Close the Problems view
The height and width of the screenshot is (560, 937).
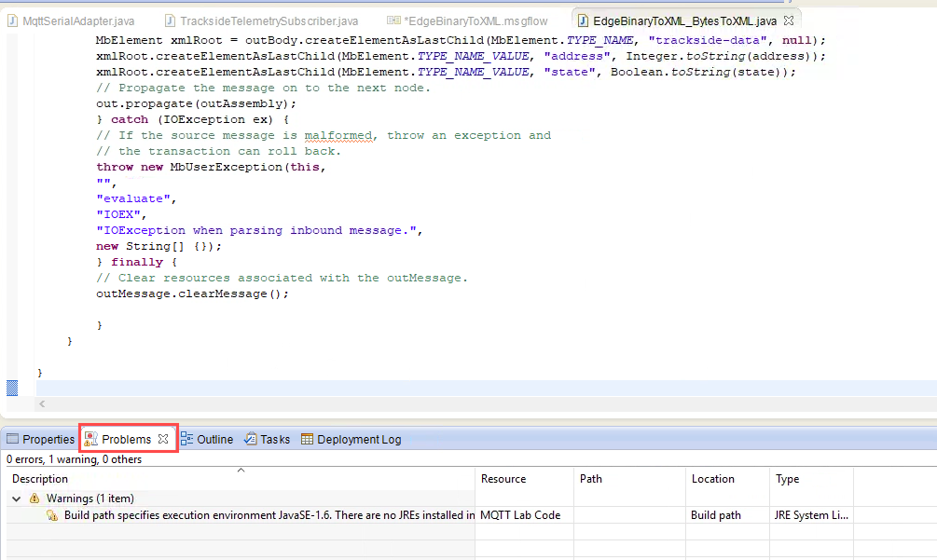coord(163,439)
